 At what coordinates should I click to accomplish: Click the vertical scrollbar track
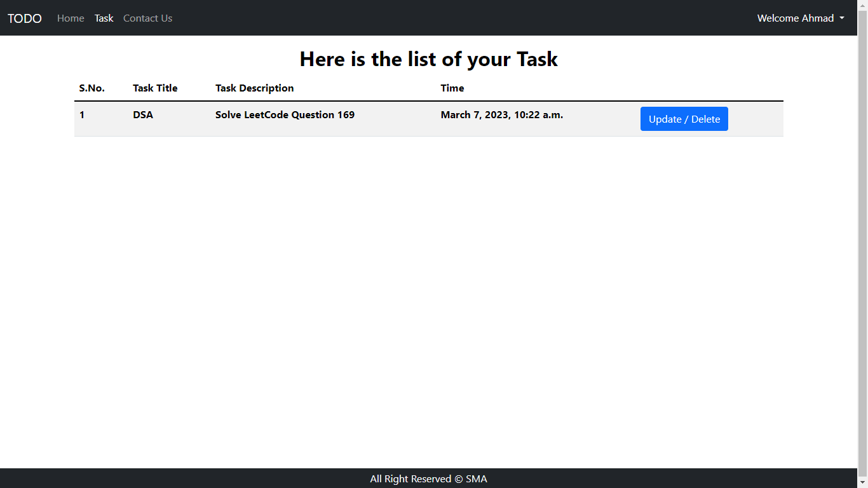pos(862,254)
